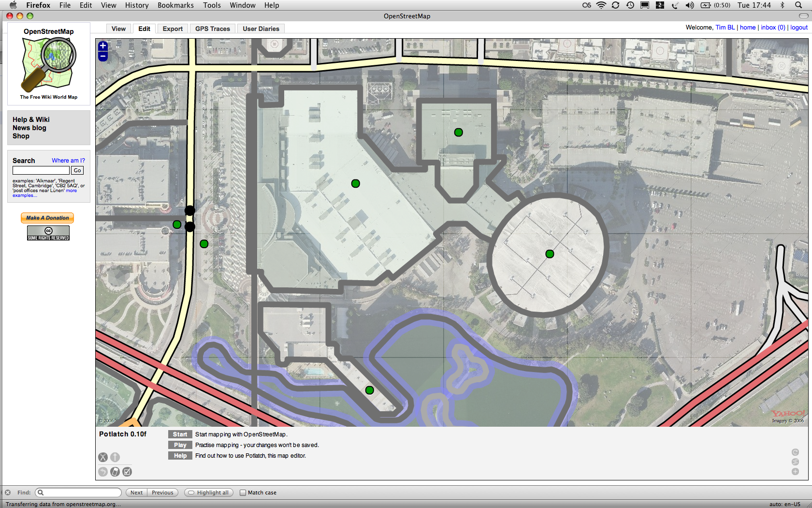Switch to the GPS Traces tab
The height and width of the screenshot is (508, 812).
click(213, 29)
